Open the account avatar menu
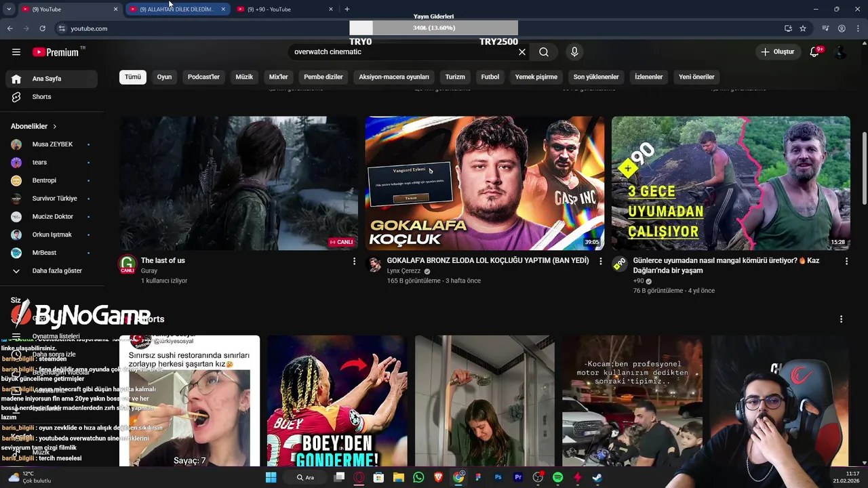Viewport: 868px width, 488px height. click(840, 52)
